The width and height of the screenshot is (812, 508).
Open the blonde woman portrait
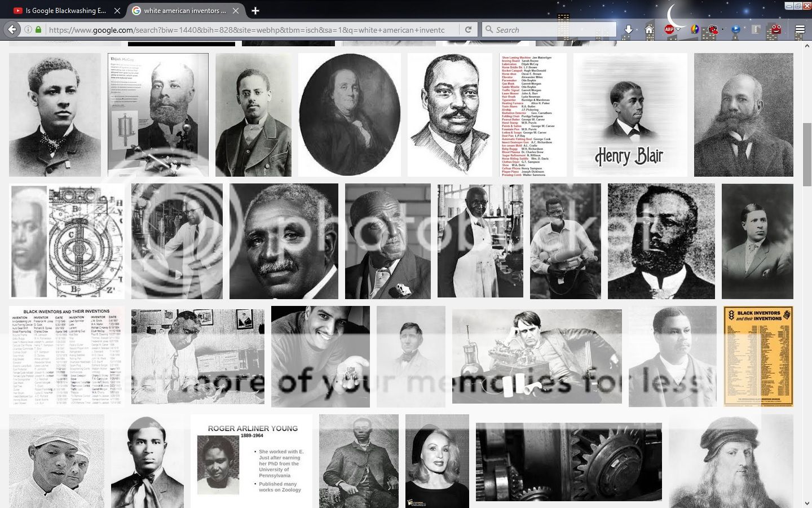[x=437, y=461]
